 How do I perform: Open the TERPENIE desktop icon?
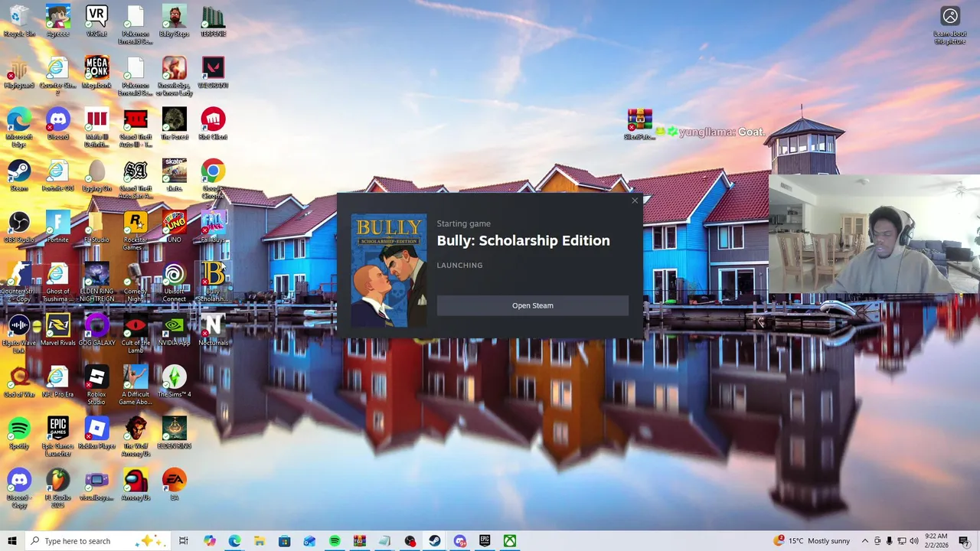(x=213, y=21)
